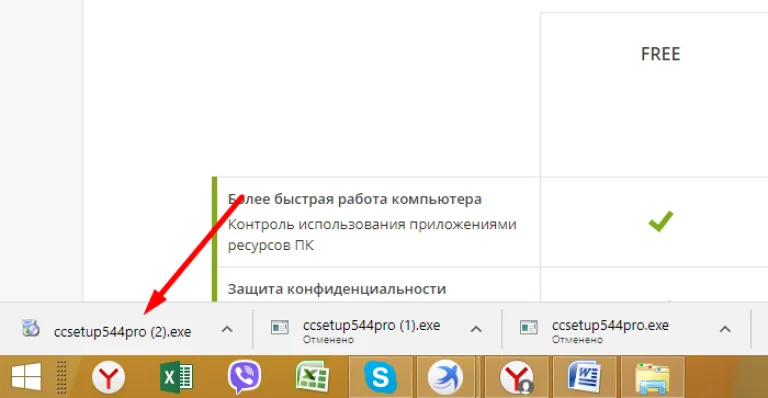Click the ccsetup544pro.exe file icon
The height and width of the screenshot is (398, 768).
[x=529, y=327]
